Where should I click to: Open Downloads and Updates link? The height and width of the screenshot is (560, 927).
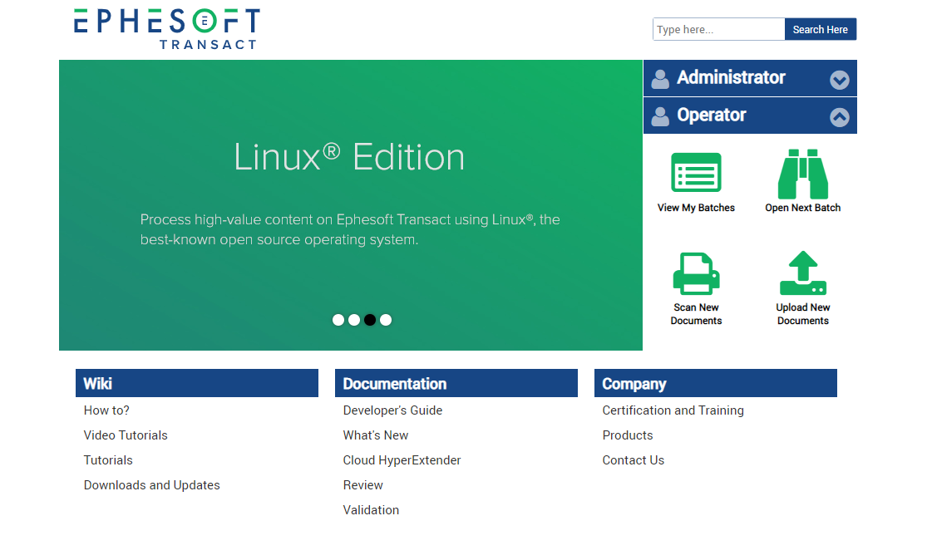[151, 485]
